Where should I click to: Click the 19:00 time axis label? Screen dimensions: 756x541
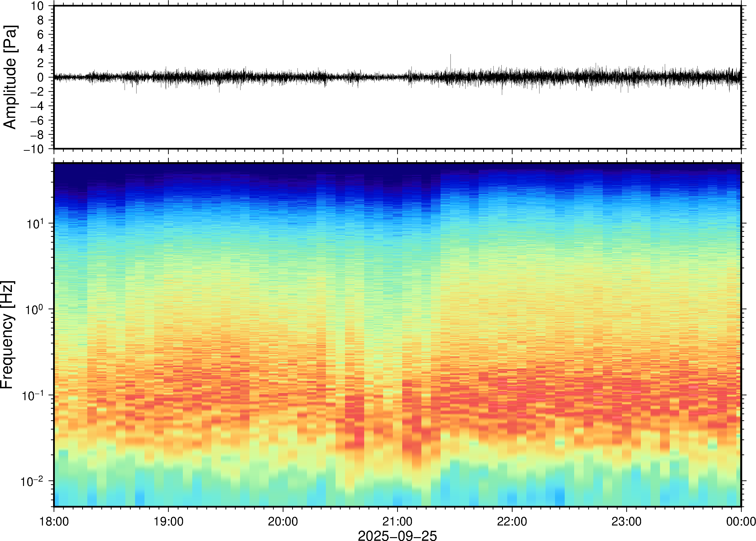pyautogui.click(x=168, y=521)
